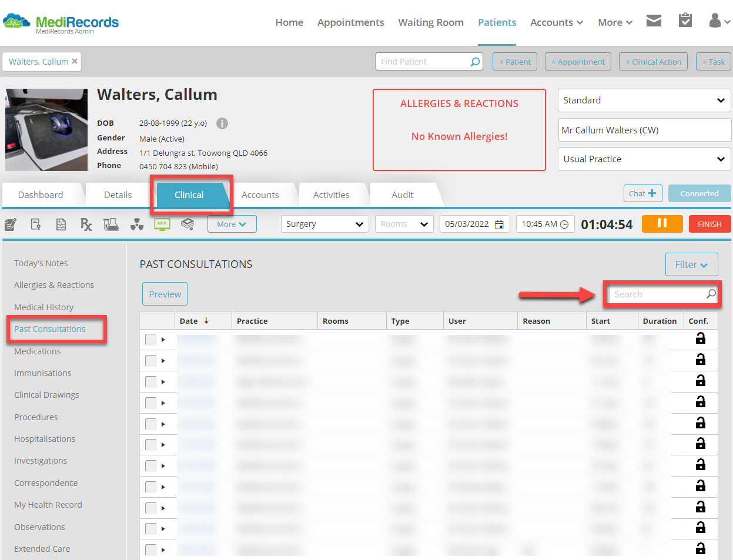Open Today's Notes in the sidebar

pyautogui.click(x=41, y=263)
